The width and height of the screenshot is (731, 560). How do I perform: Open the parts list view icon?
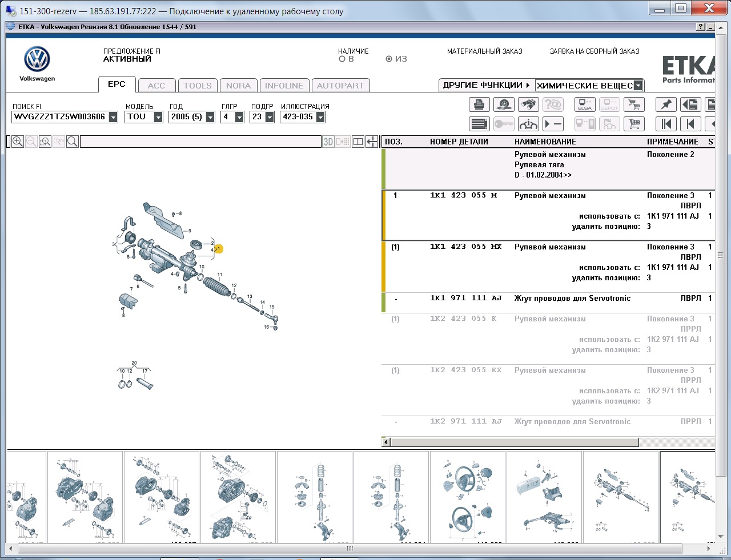pos(479,124)
